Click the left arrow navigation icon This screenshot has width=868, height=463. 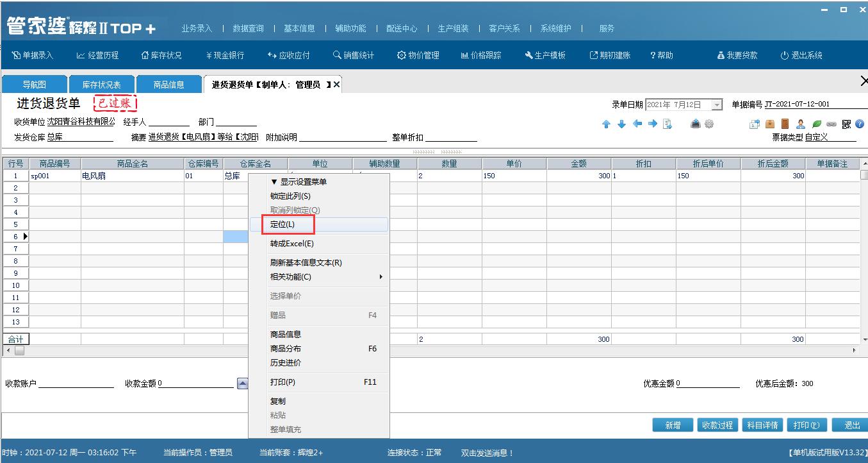(x=637, y=123)
